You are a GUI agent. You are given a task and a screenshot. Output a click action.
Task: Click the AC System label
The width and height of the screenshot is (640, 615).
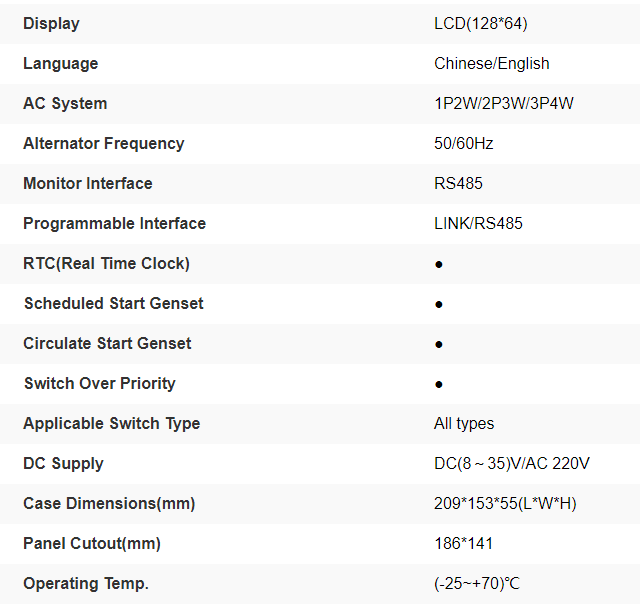click(65, 103)
